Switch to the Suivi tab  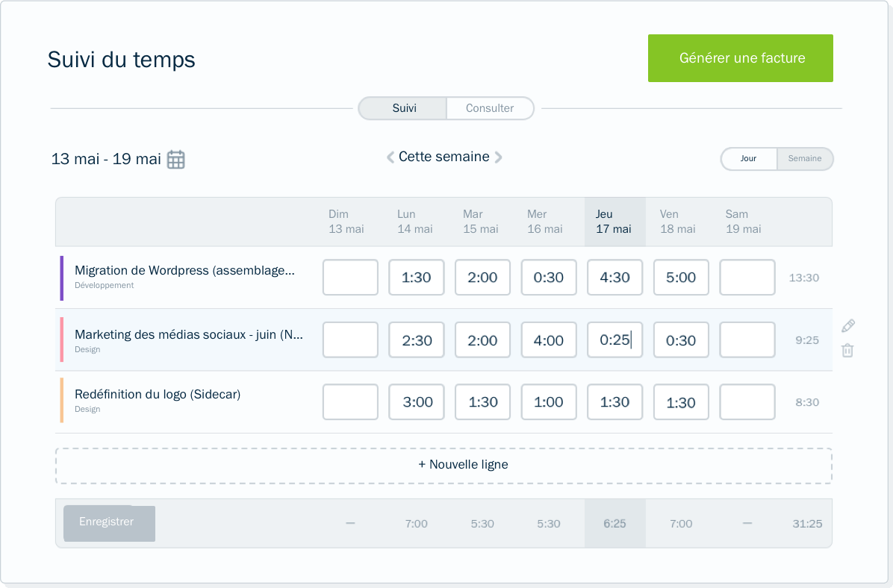(403, 108)
